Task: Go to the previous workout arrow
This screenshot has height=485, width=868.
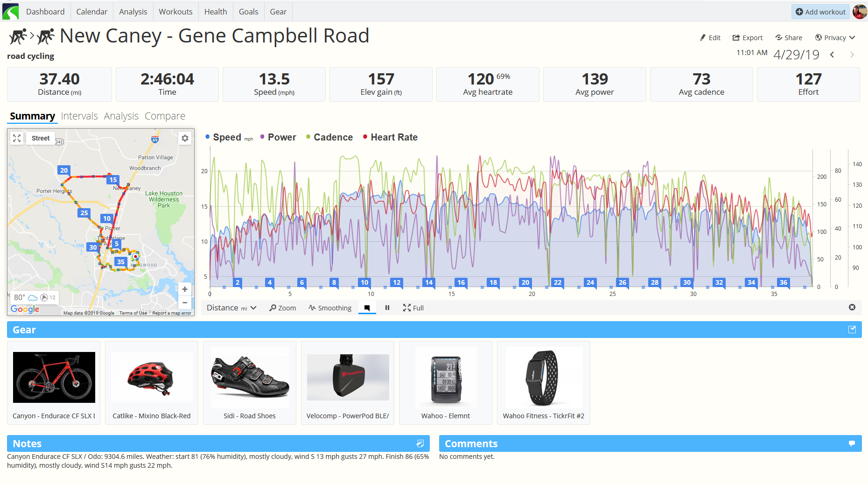Action: pos(832,55)
